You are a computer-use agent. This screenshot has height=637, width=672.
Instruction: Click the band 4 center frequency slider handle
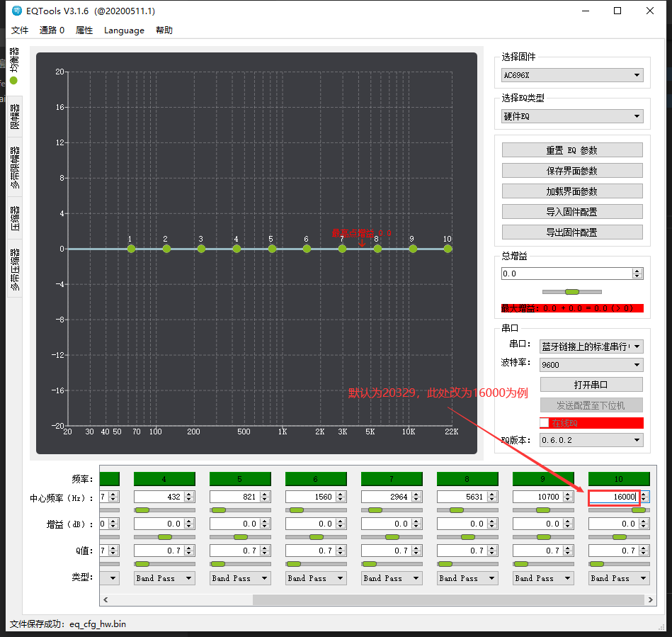[x=142, y=510]
